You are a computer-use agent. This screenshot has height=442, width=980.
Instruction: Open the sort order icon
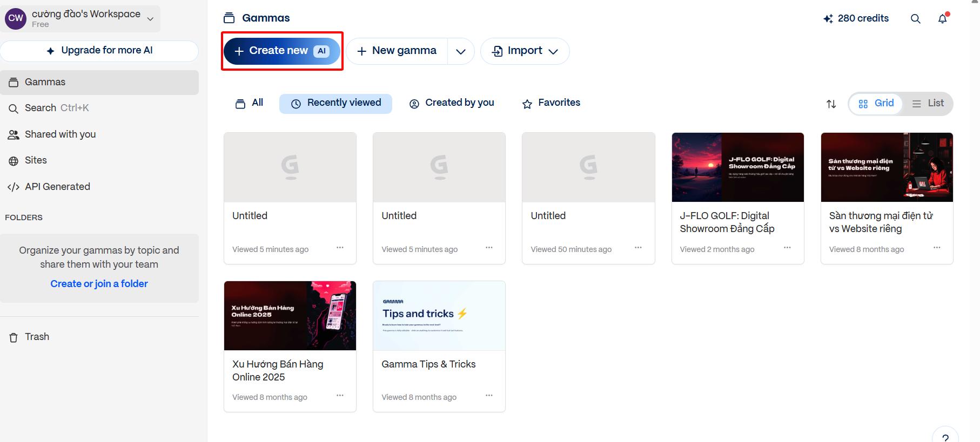pyautogui.click(x=831, y=104)
